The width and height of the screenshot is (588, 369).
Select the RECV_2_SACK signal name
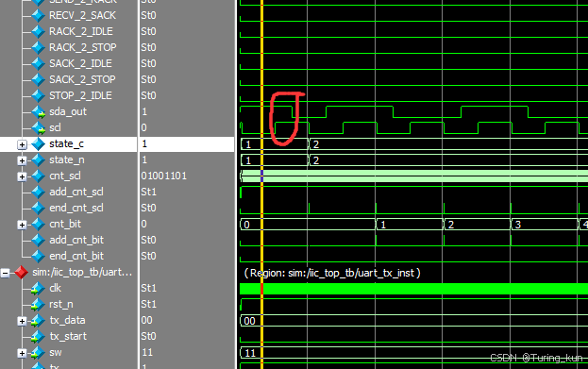[82, 15]
